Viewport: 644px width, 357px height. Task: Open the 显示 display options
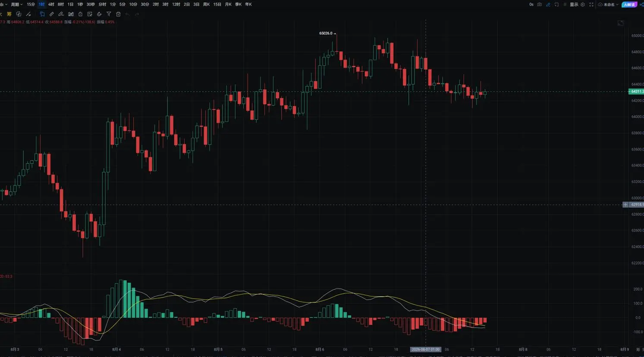click(574, 4)
